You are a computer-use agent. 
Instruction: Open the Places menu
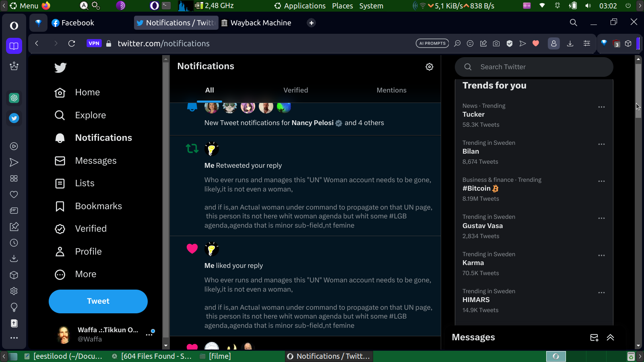(x=343, y=6)
